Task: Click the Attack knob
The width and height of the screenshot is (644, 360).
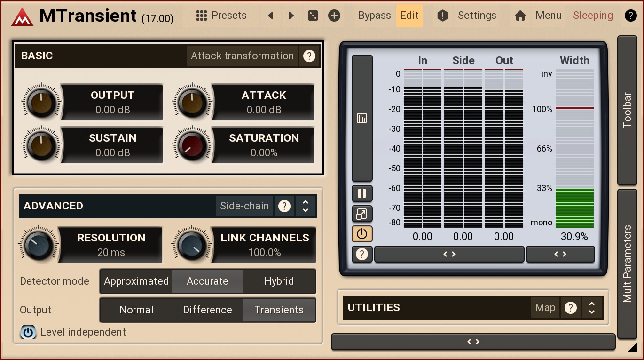Action: [x=192, y=103]
